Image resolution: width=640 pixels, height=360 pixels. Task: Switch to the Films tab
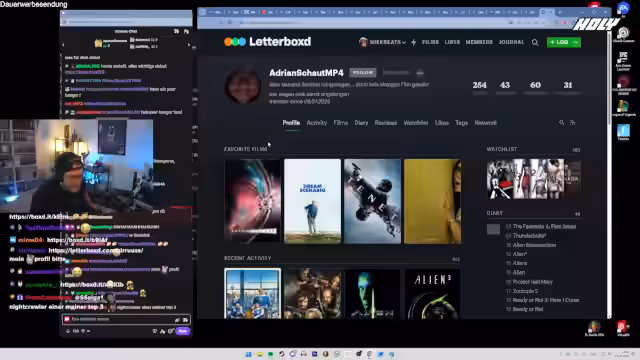(340, 122)
